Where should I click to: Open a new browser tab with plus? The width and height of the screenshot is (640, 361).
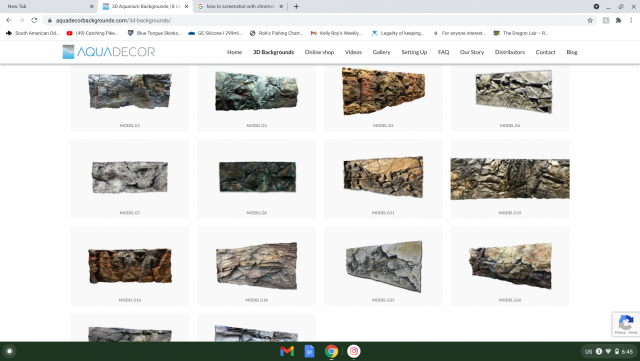tap(296, 7)
